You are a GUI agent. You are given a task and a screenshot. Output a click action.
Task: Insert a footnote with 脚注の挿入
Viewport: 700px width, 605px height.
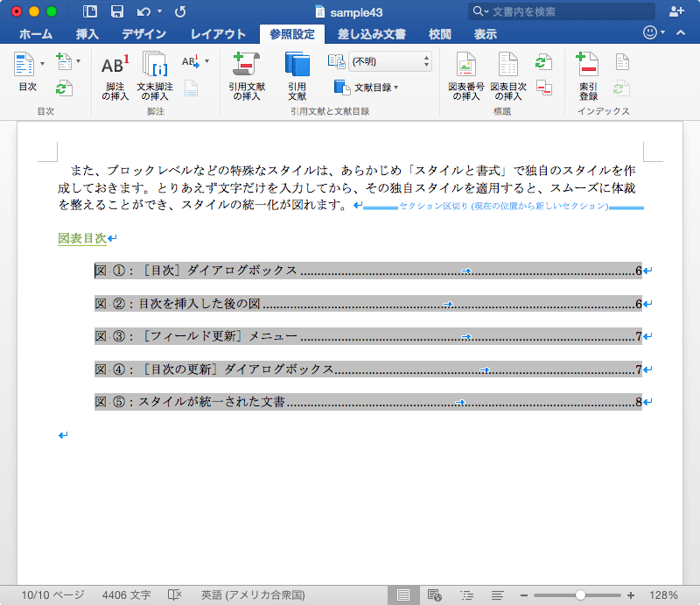115,76
